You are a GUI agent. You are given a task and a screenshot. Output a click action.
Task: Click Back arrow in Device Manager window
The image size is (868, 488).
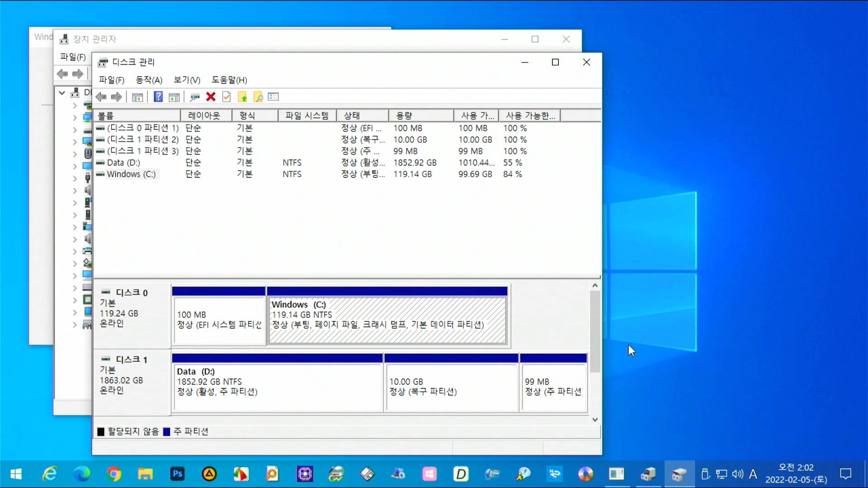point(62,74)
